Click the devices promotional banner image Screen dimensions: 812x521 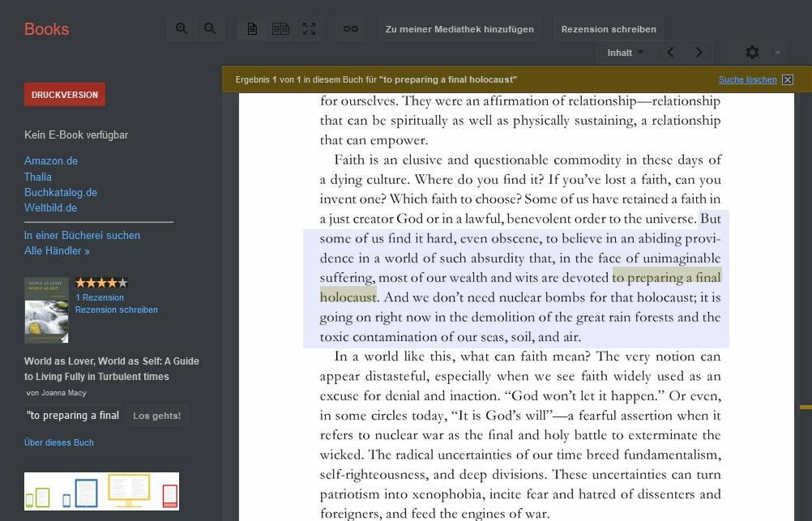[x=101, y=491]
